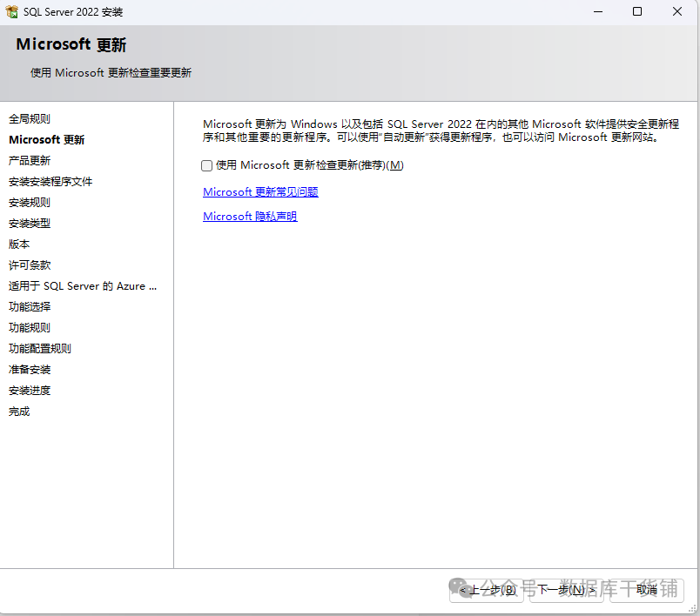The width and height of the screenshot is (700, 616).
Task: Select the 准备安装 step in sidebar
Action: (30, 370)
